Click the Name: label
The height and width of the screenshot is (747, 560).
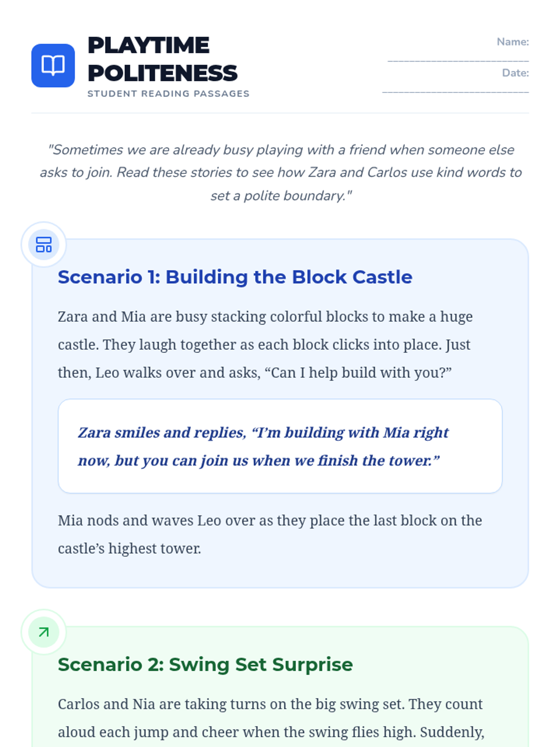pos(513,42)
